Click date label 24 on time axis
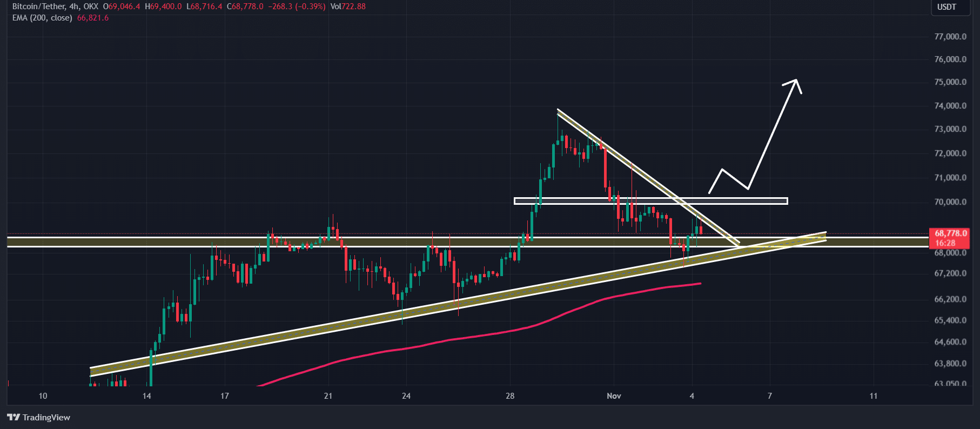Viewport: 980px width, 429px height. [406, 396]
